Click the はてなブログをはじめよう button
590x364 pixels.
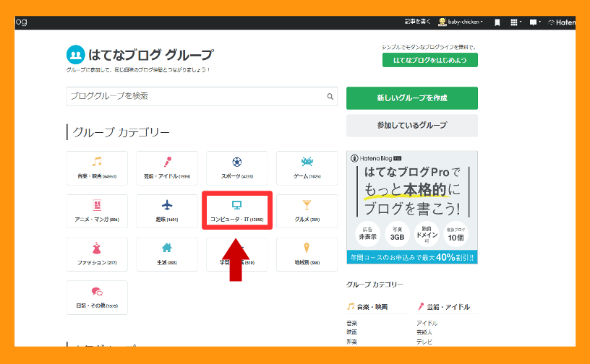pos(430,60)
